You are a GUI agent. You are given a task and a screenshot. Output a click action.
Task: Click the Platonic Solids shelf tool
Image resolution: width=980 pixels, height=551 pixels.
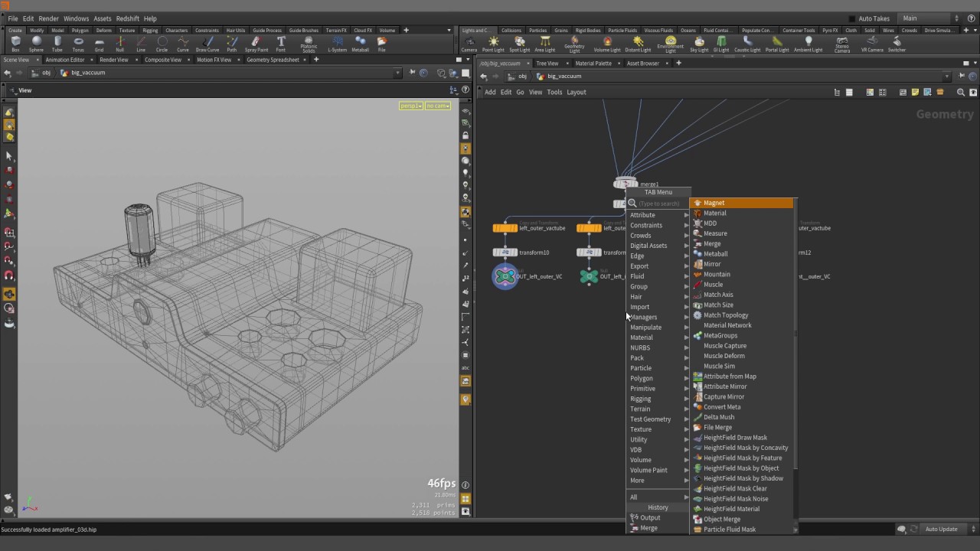point(309,44)
